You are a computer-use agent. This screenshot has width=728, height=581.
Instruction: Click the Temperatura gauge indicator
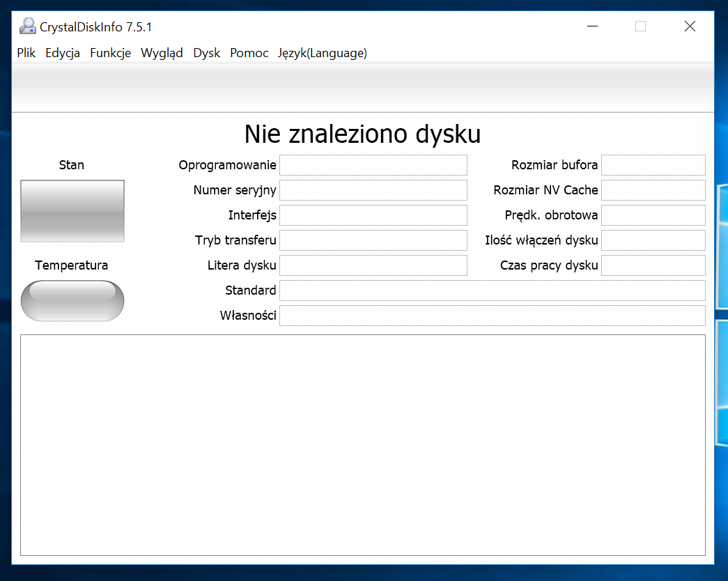click(x=72, y=301)
